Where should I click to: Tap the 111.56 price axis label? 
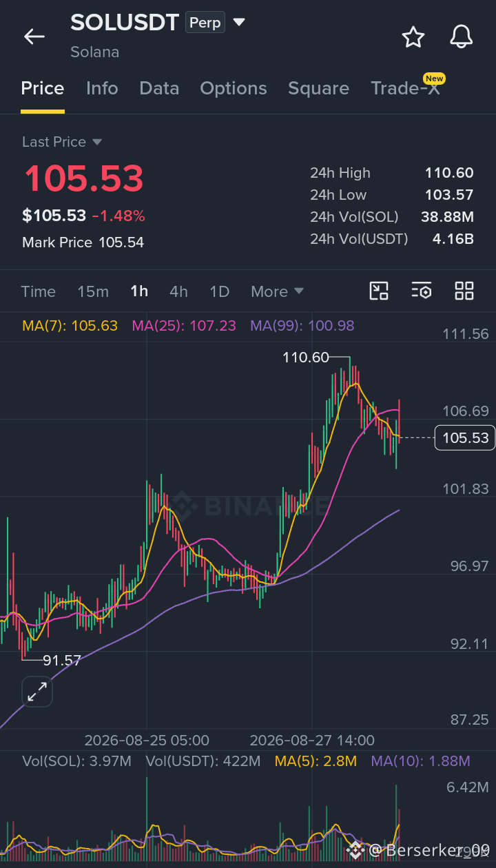tap(466, 334)
